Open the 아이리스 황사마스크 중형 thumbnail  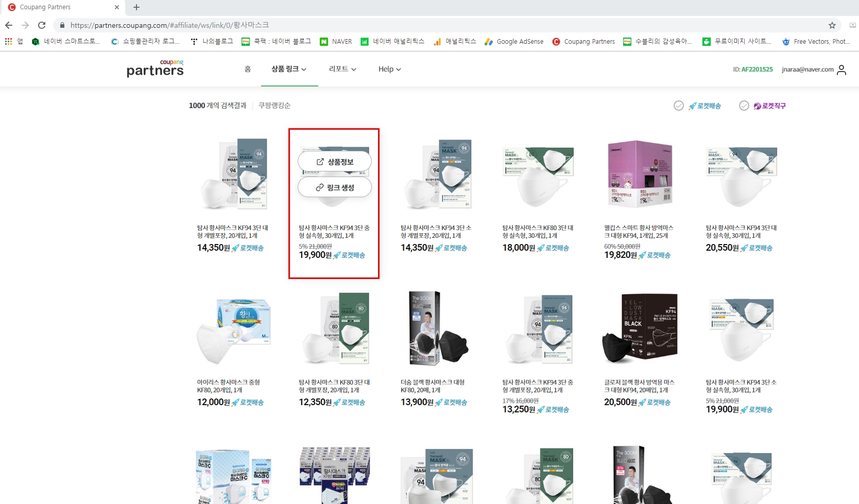click(233, 331)
